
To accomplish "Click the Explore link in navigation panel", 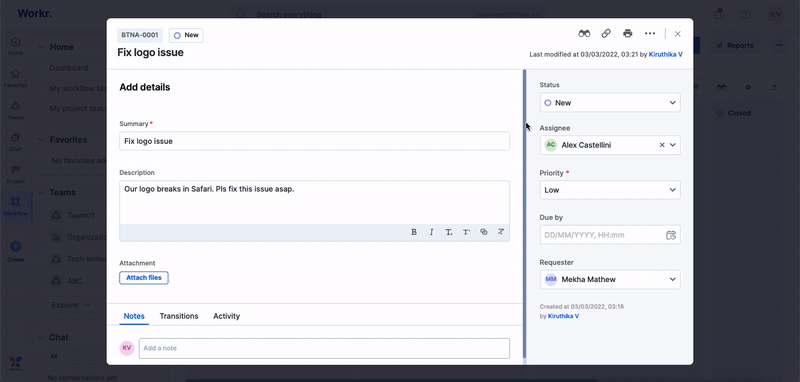I will coord(71,305).
